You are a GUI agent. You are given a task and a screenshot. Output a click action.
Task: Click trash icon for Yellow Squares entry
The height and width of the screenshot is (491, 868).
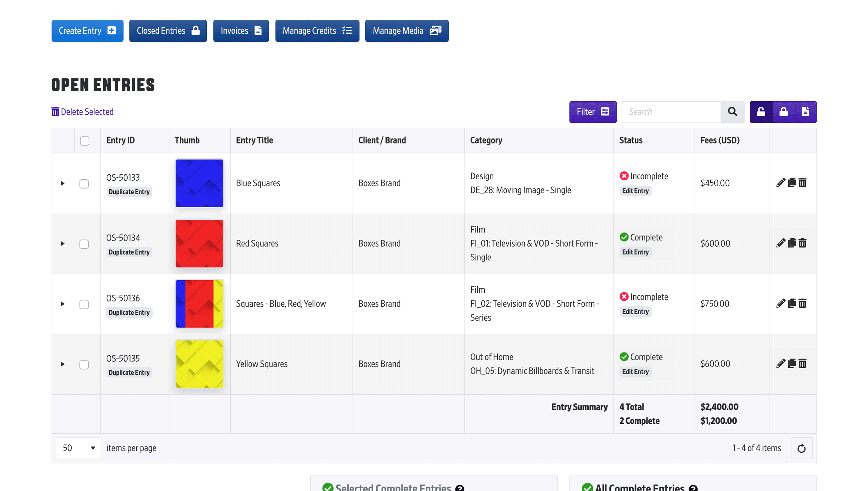(803, 363)
